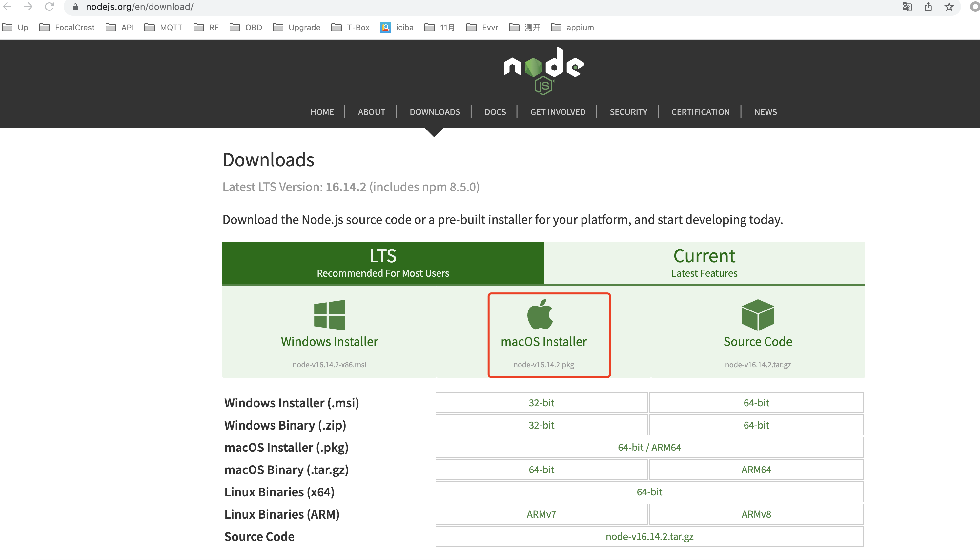Download Windows Binary (.zip) 64-bit
The width and height of the screenshot is (980, 560).
(756, 425)
